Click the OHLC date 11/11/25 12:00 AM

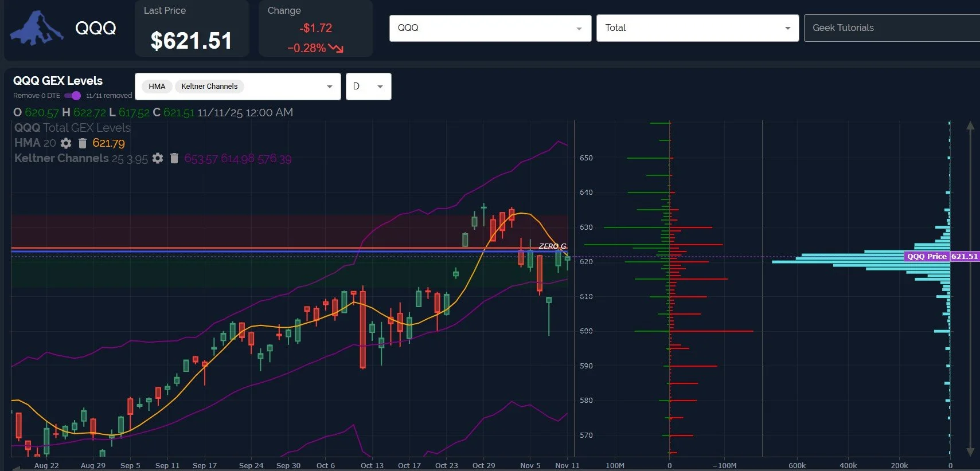pos(245,112)
